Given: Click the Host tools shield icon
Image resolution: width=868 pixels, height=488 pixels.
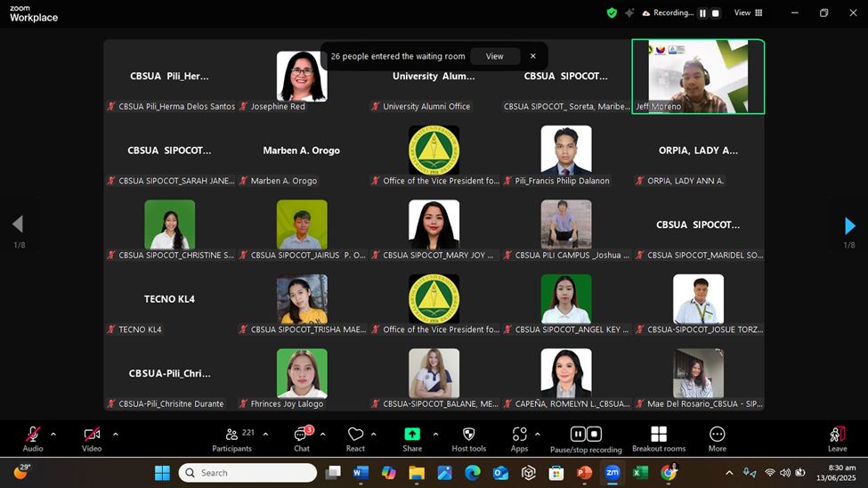Looking at the screenshot, I should 468,435.
